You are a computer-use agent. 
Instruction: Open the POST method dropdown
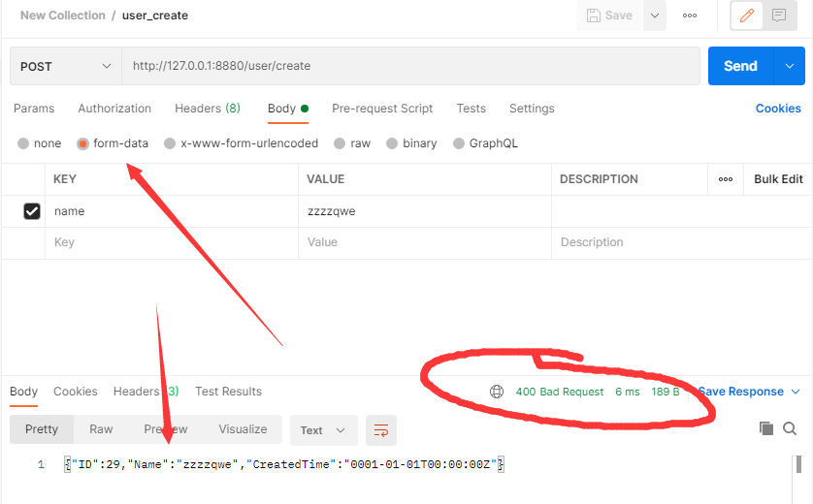[x=66, y=66]
